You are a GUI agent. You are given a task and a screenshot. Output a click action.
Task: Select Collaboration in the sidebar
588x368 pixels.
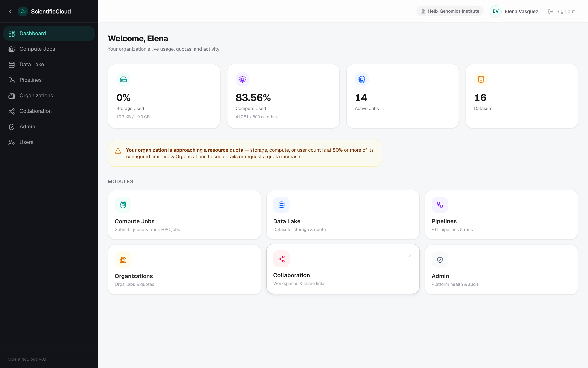point(49,111)
